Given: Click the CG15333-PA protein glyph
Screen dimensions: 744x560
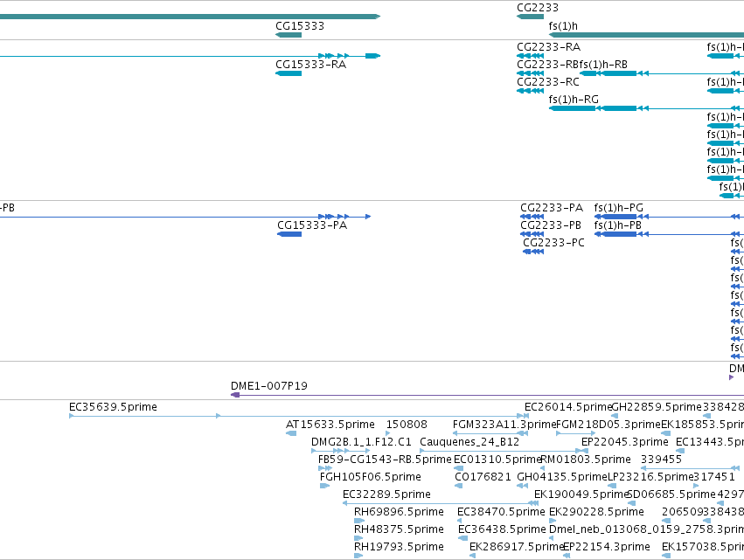Looking at the screenshot, I should coord(289,234).
